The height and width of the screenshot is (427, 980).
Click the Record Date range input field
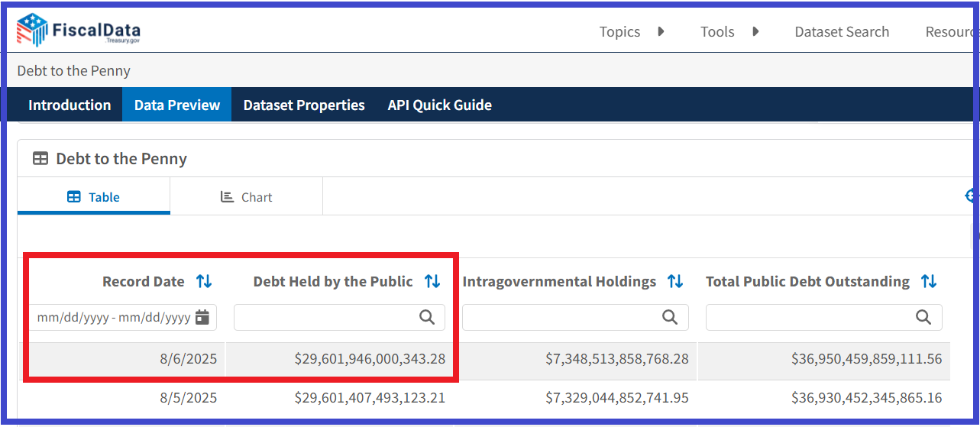pyautogui.click(x=113, y=317)
